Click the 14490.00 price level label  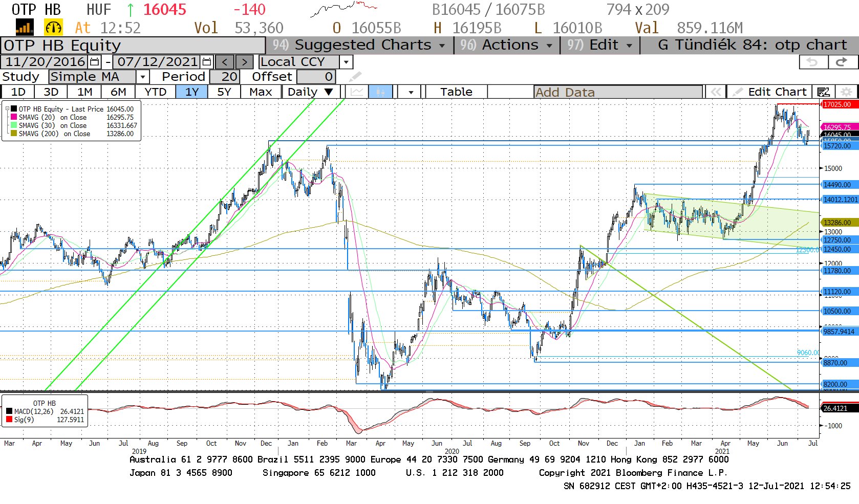tap(840, 185)
